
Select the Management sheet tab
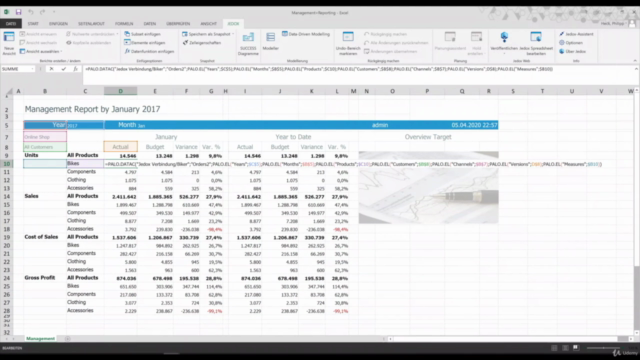[x=40, y=339]
